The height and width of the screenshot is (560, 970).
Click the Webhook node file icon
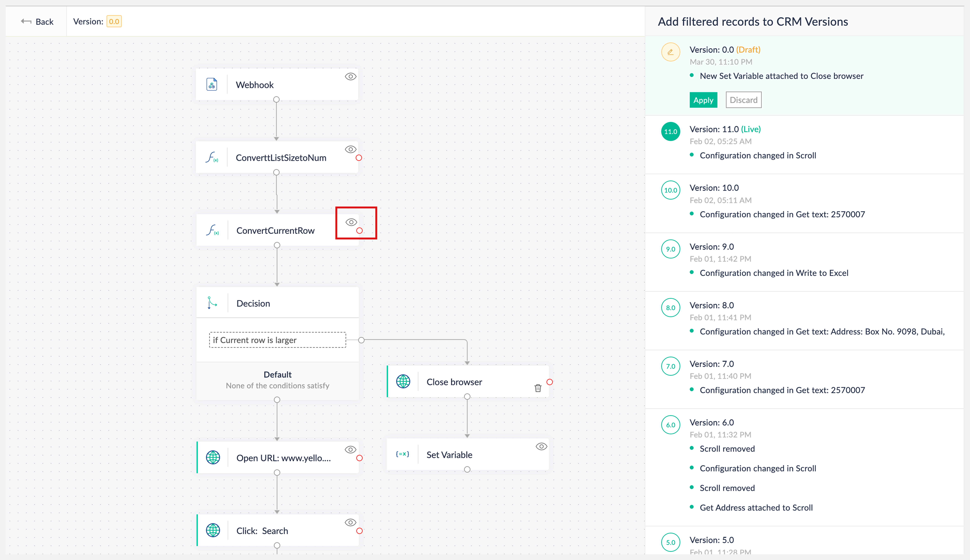(x=212, y=84)
